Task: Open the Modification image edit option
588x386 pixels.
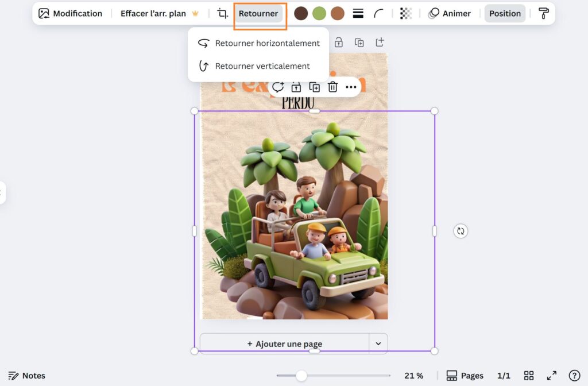Action: pyautogui.click(x=70, y=14)
